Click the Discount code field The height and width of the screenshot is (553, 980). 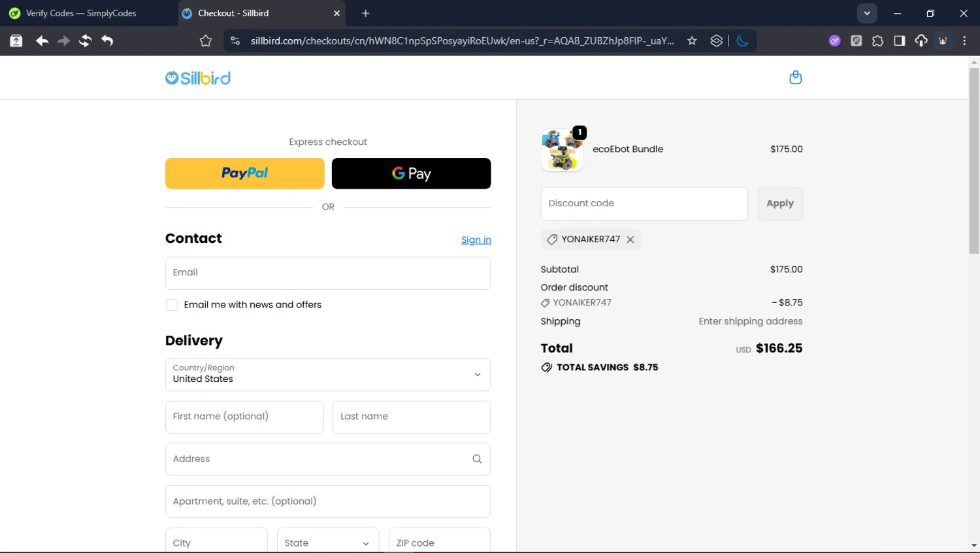click(x=644, y=204)
